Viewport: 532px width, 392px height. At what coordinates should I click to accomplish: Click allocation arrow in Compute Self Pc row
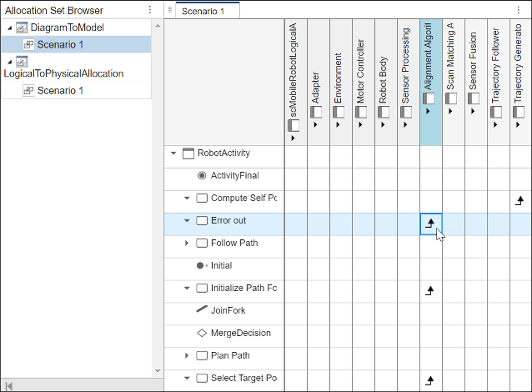[x=520, y=200]
